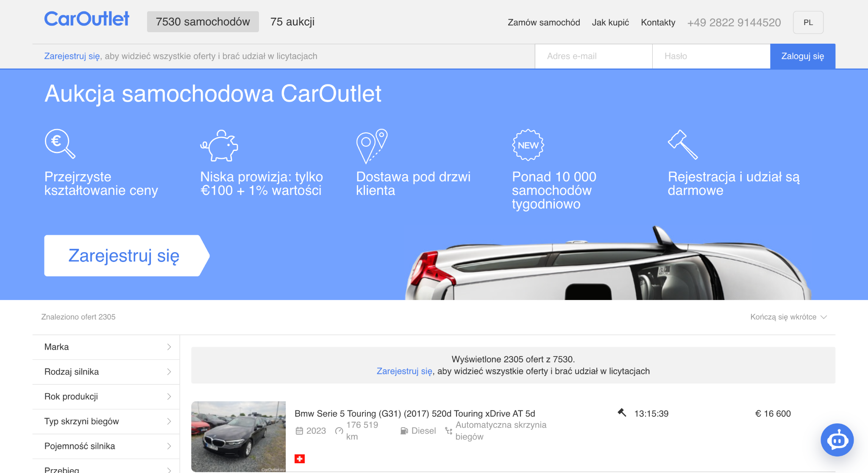Click the Aukcja samochodowa CarOutlet heading
This screenshot has width=868, height=473.
(213, 94)
